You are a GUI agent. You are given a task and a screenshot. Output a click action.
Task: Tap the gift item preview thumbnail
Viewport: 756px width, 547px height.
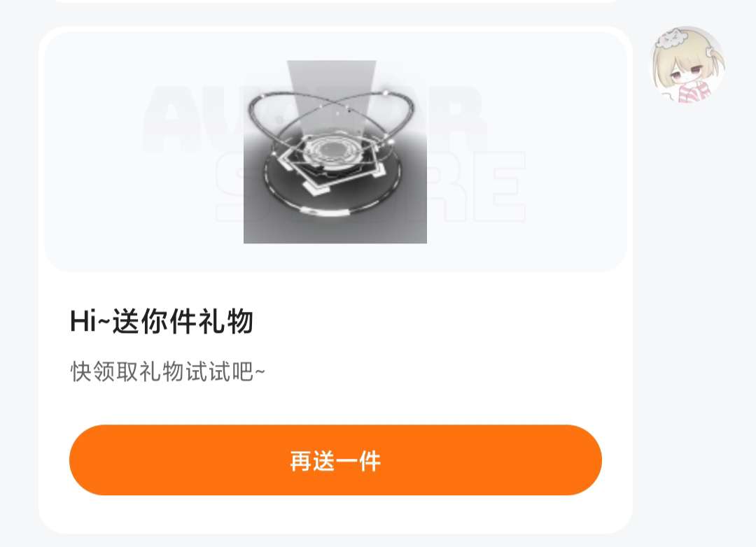(x=335, y=152)
